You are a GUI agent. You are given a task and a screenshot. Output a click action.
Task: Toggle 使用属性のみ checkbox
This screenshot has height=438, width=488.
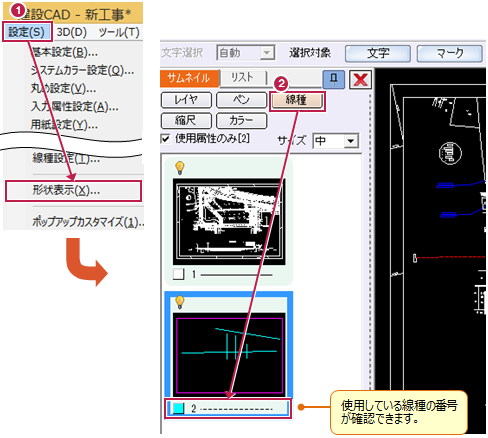pyautogui.click(x=165, y=138)
